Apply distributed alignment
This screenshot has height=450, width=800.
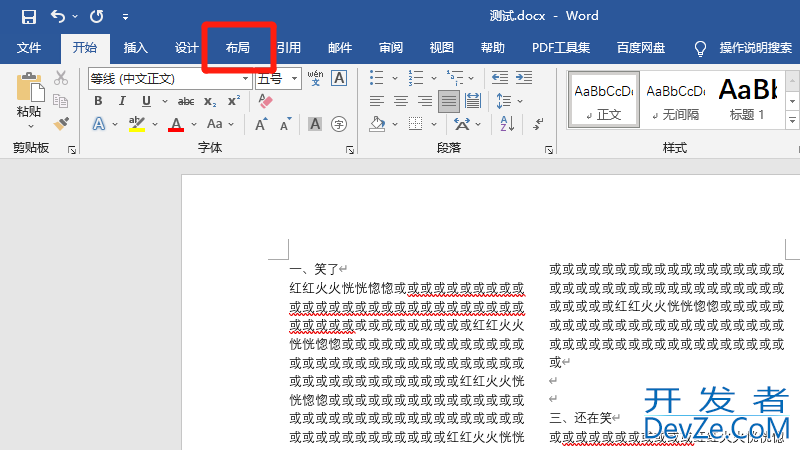pyautogui.click(x=472, y=101)
